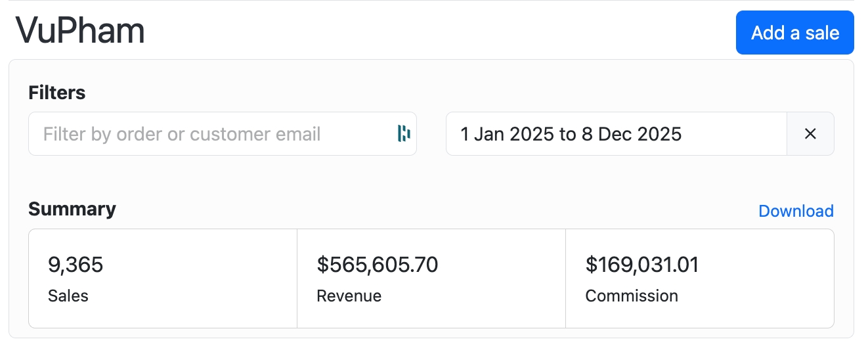Click the Summary section heading
Image resolution: width=868 pixels, height=356 pixels.
[x=72, y=209]
